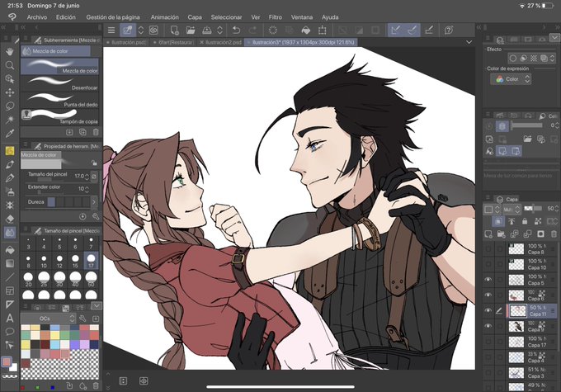Toggle the lock beside Mezcla de color preview

coord(94,163)
